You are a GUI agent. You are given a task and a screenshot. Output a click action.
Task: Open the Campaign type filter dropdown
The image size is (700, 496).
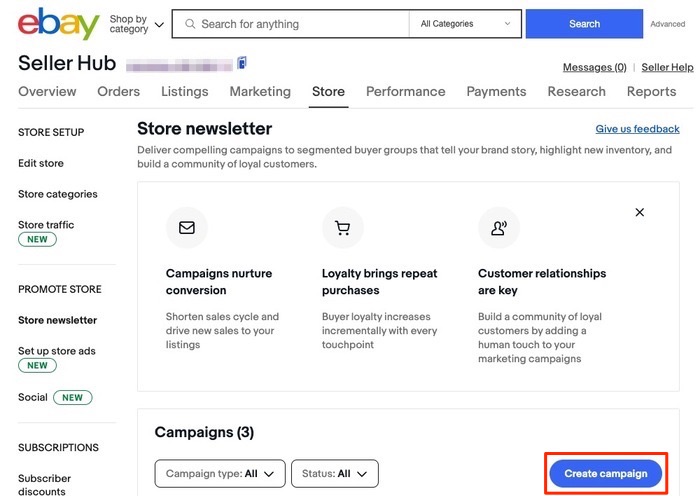(x=219, y=474)
